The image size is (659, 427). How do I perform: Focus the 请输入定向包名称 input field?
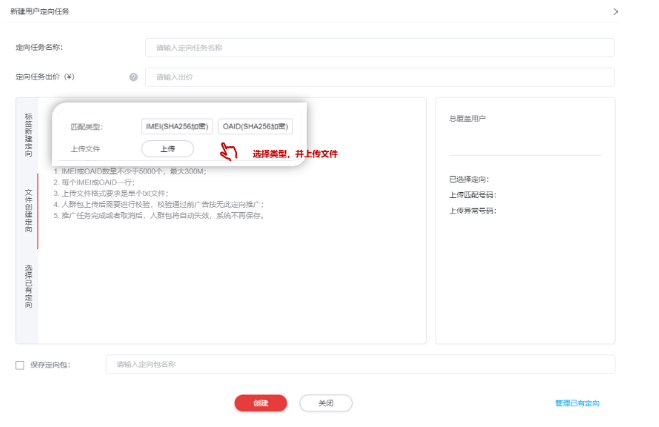360,364
